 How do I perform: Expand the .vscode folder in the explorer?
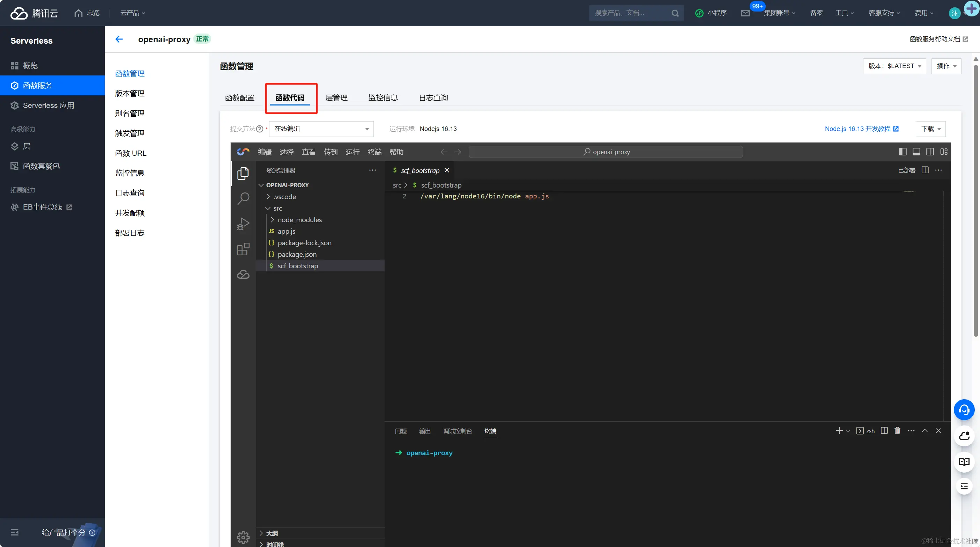(x=285, y=196)
